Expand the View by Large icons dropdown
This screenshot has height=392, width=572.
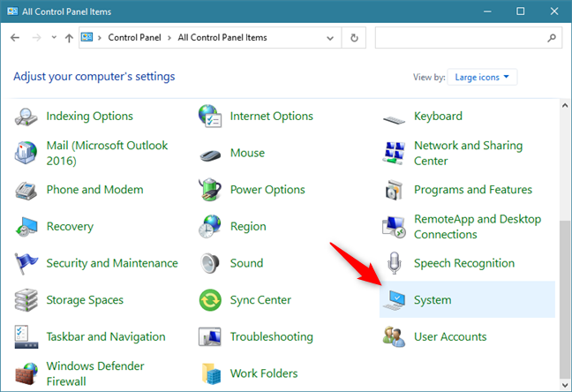pyautogui.click(x=482, y=77)
